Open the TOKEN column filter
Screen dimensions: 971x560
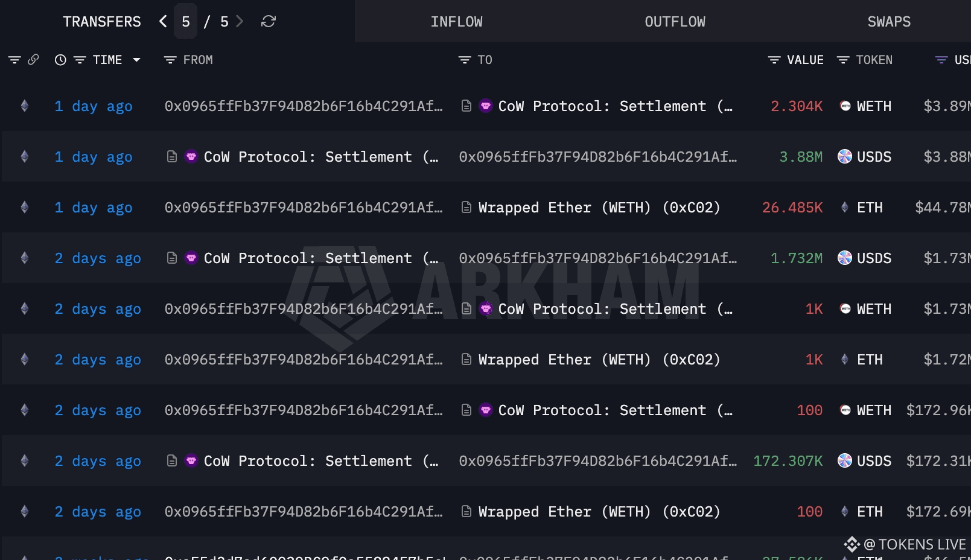click(x=843, y=60)
